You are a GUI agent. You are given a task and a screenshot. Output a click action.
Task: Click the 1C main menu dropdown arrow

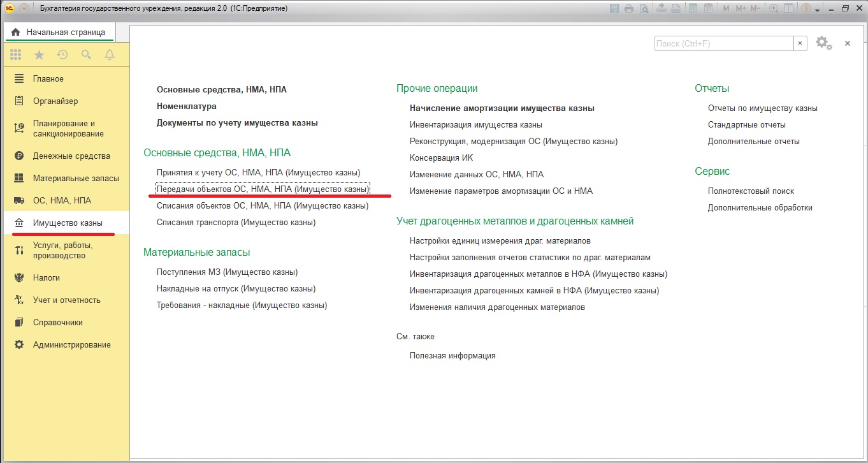[x=24, y=9]
